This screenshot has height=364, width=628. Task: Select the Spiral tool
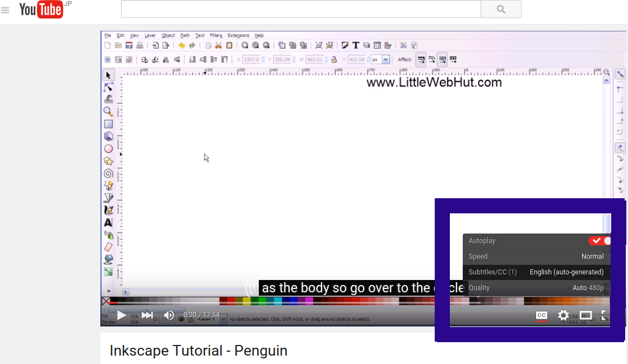[108, 174]
